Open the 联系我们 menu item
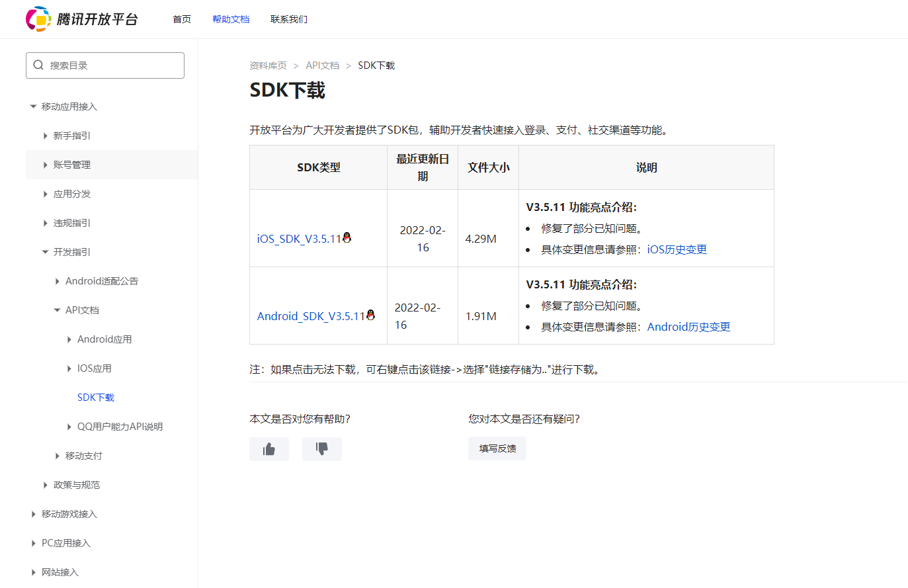The width and height of the screenshot is (908, 588). [289, 19]
